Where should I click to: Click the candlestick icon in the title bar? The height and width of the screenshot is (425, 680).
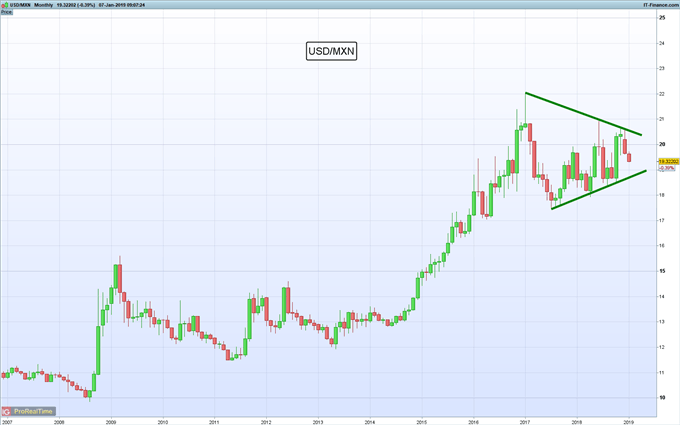[x=5, y=5]
